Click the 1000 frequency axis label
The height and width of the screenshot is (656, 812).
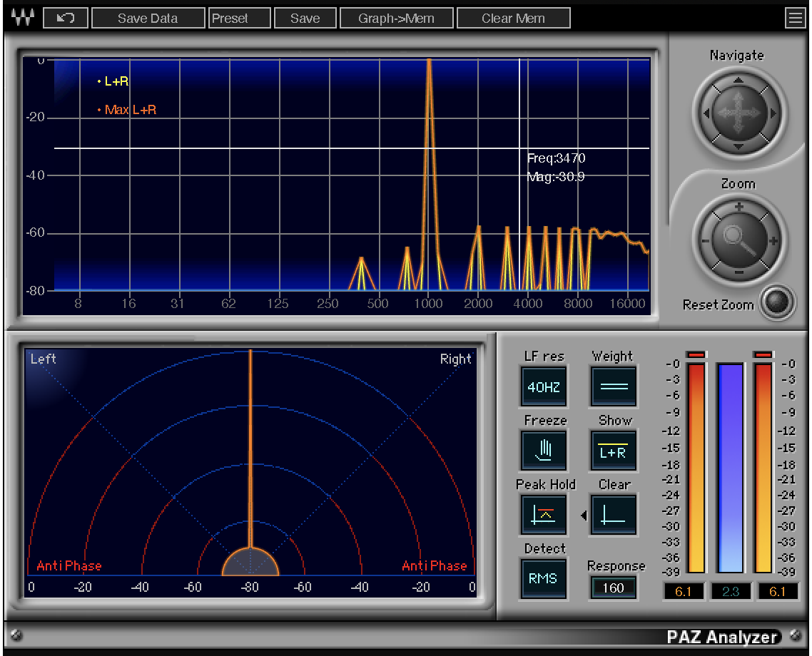coord(428,304)
